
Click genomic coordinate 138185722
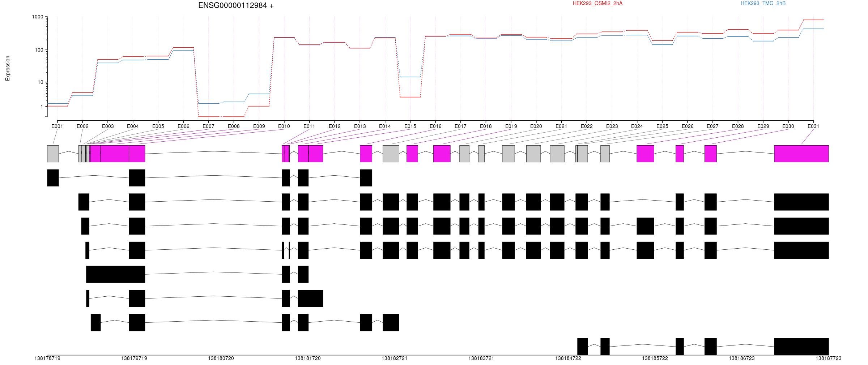click(x=655, y=358)
